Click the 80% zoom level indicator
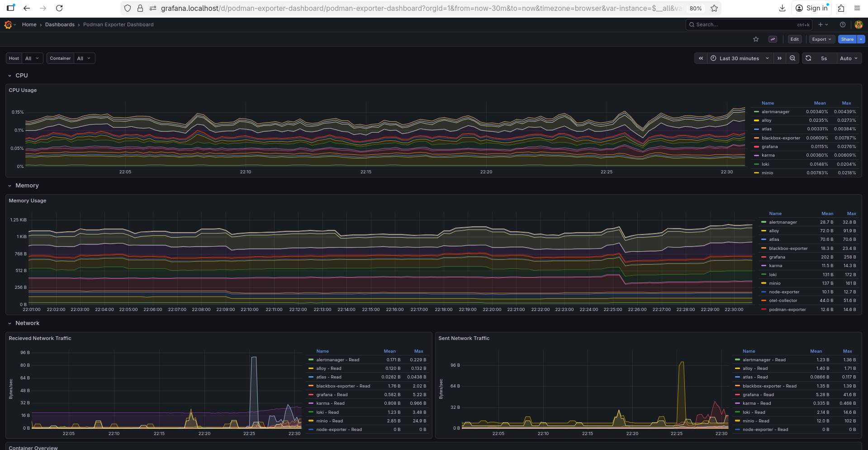This screenshot has width=868, height=450. click(696, 8)
